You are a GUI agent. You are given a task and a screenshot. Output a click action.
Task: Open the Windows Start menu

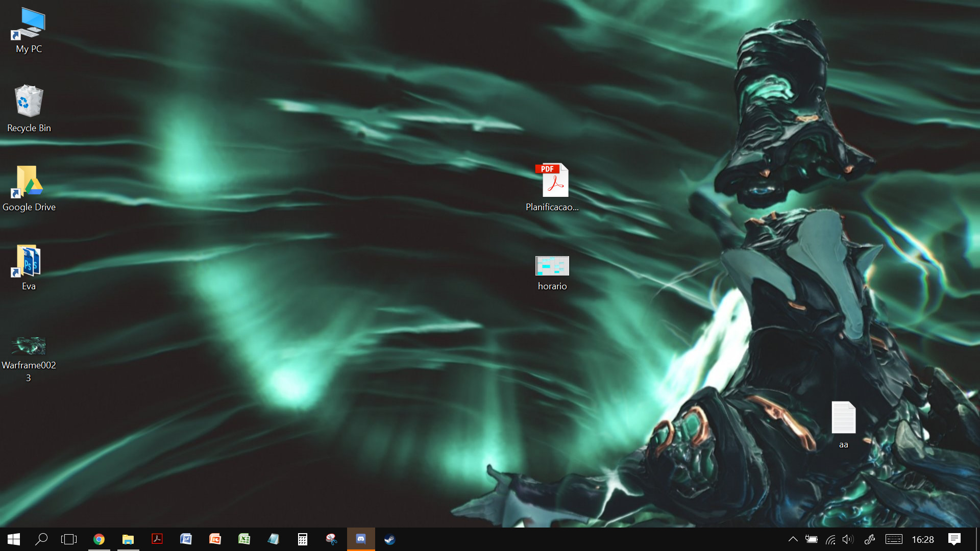pyautogui.click(x=14, y=539)
